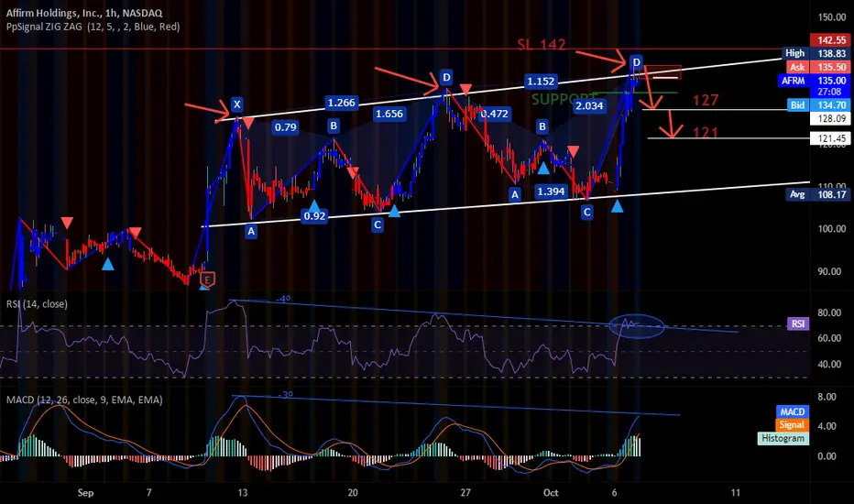
Task: Click the MACD (12, 26, close, 9) legend
Action: (84, 400)
